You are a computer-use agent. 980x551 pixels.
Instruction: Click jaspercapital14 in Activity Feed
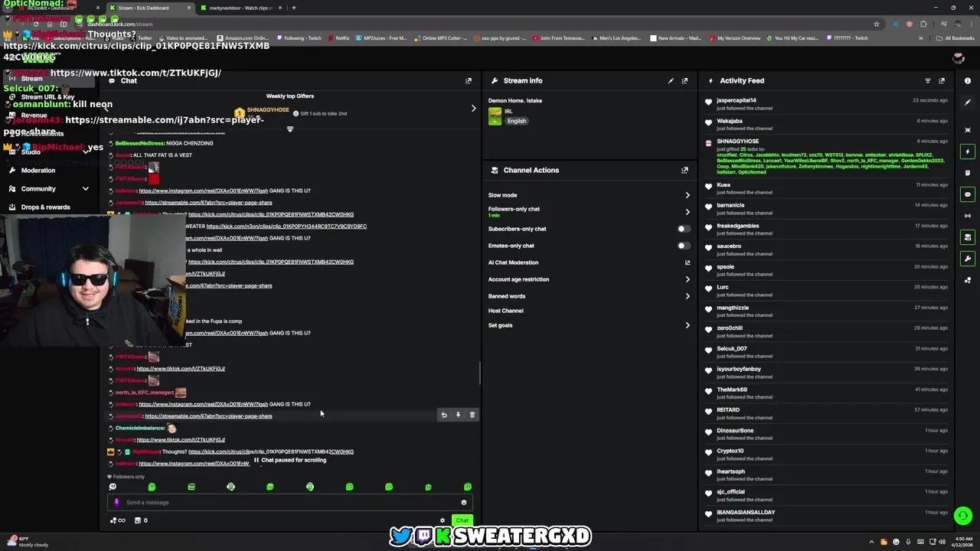tap(737, 100)
